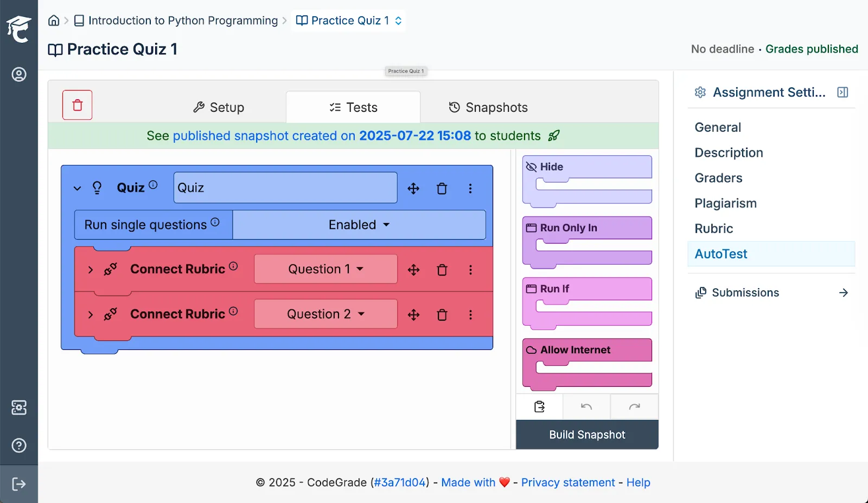Image resolution: width=868 pixels, height=503 pixels.
Task: Open the help question mark icon
Action: coord(19,445)
